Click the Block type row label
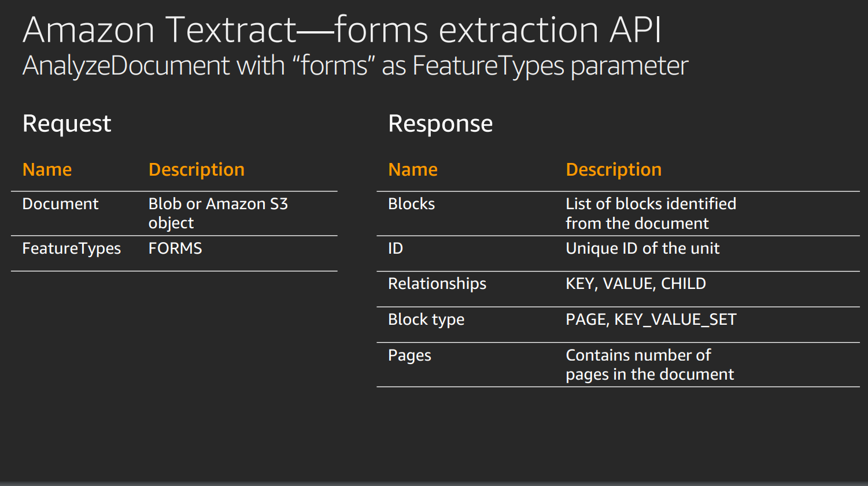The image size is (868, 486). tap(426, 320)
